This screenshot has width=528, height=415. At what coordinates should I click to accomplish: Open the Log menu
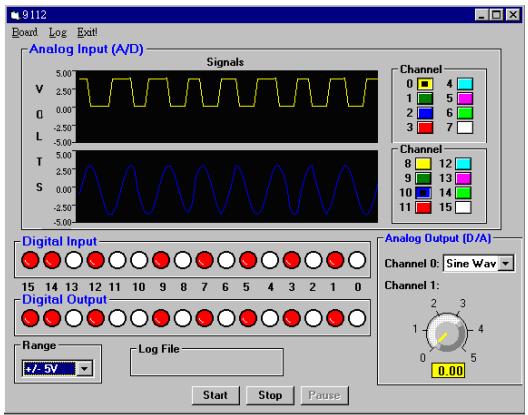pyautogui.click(x=58, y=32)
